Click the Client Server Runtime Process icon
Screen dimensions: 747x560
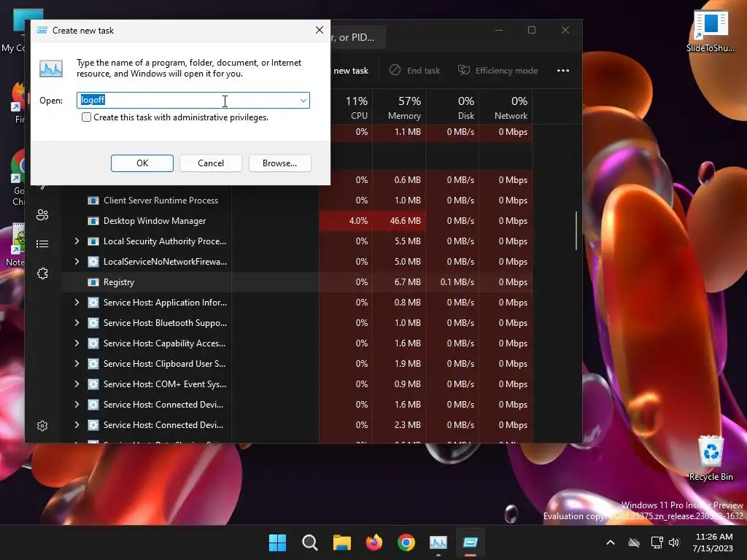(x=93, y=201)
